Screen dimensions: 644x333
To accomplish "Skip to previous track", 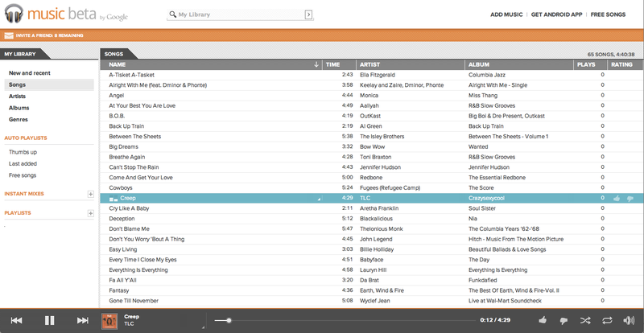I will 16,321.
